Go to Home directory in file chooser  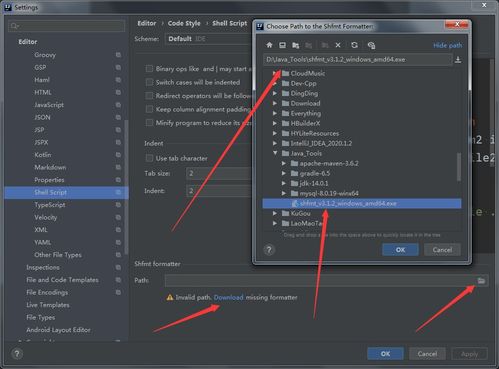point(269,45)
